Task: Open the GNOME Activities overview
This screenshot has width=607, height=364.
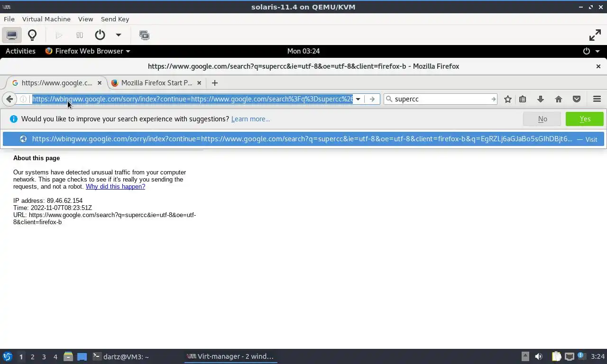Action: 20,51
